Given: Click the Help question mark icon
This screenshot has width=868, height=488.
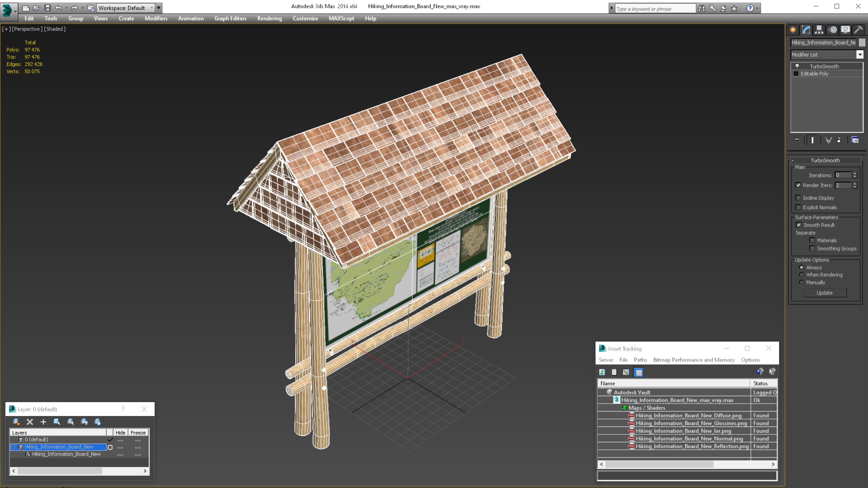Looking at the screenshot, I should click(x=750, y=8).
